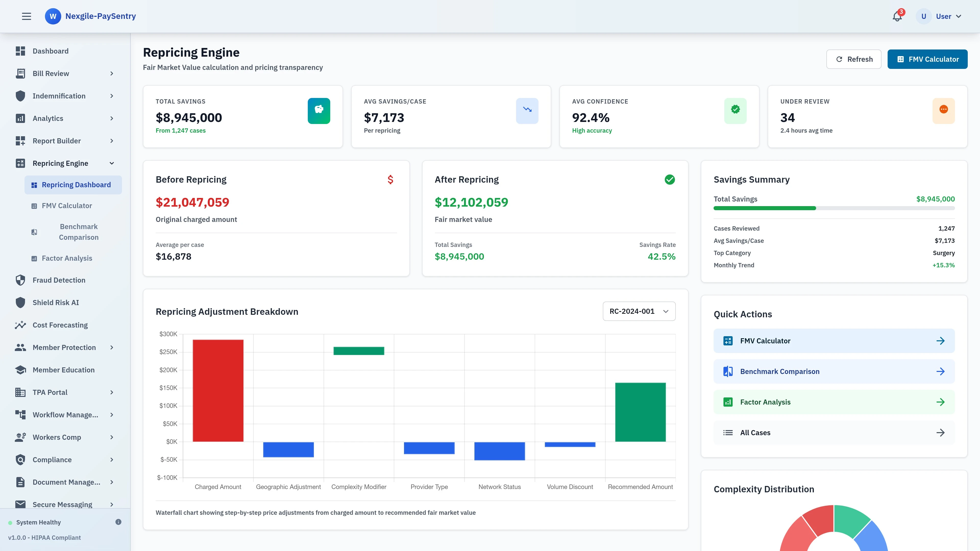
Task: Open Shield Risk AI
Action: pyautogui.click(x=56, y=302)
